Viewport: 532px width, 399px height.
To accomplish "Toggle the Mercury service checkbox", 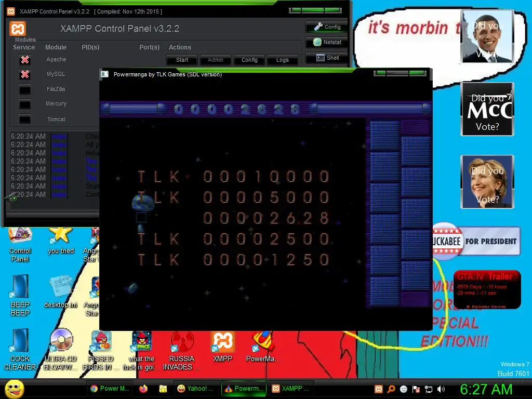I will [x=25, y=104].
